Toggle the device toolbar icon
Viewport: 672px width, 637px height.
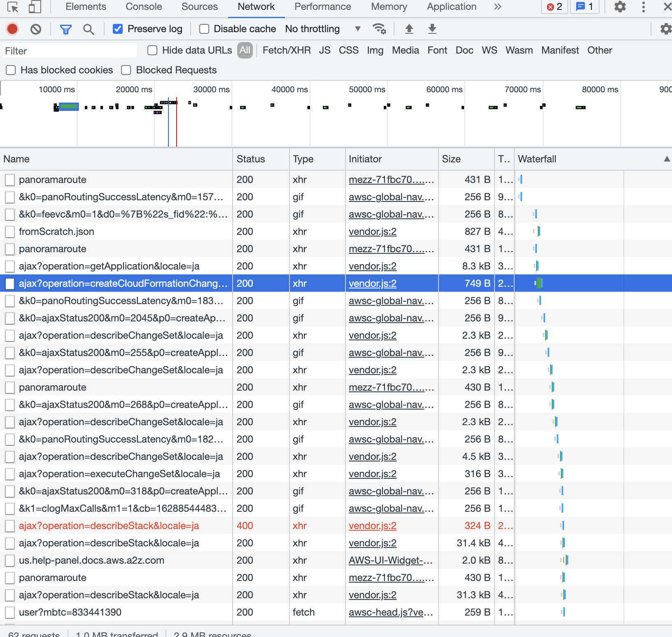[x=35, y=7]
